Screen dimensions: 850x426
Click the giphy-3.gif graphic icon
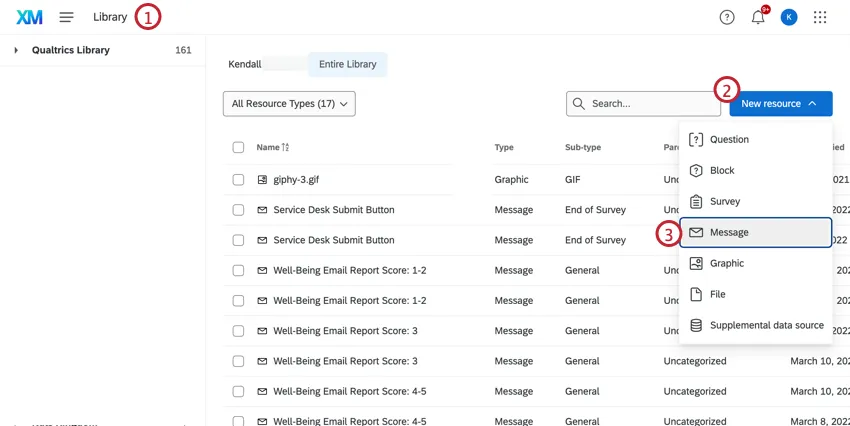tap(262, 180)
